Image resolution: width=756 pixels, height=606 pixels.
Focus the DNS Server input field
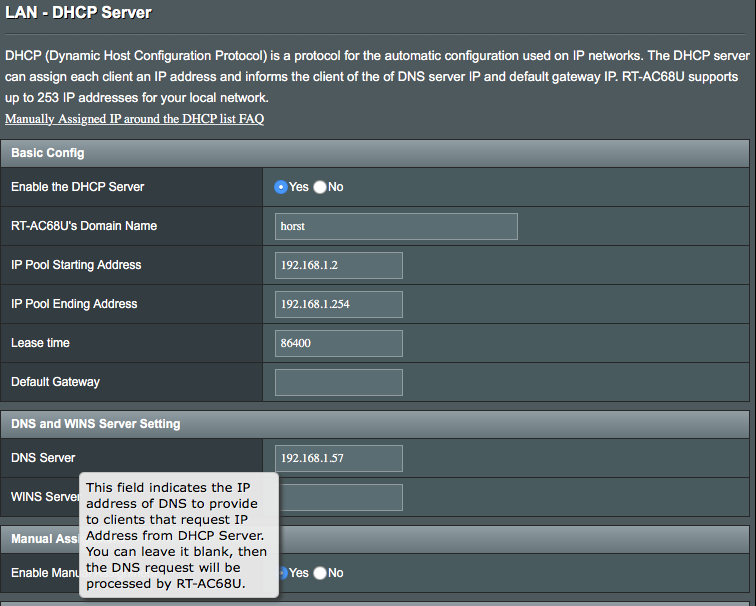[338, 458]
